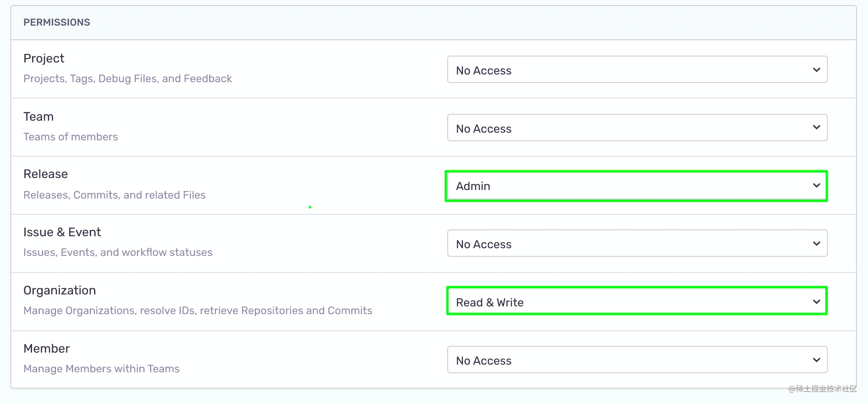Open the Release dropdown set to Admin

636,186
